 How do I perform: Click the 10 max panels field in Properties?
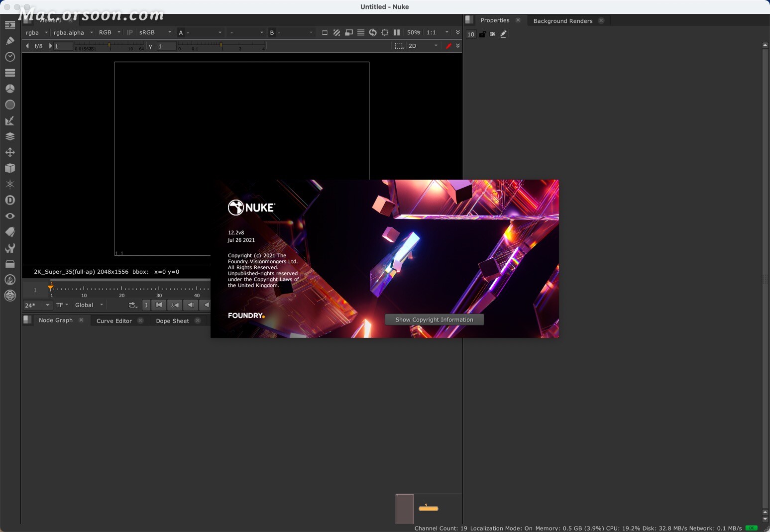pyautogui.click(x=471, y=34)
